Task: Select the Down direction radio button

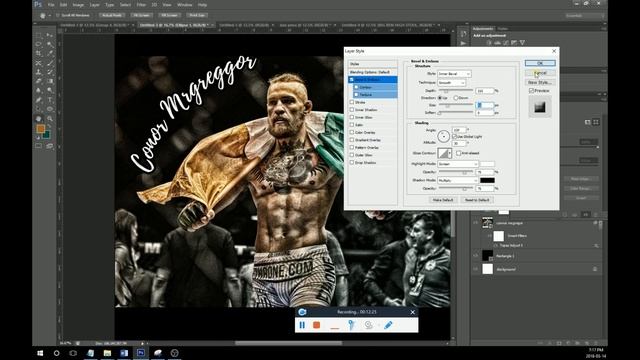Action: point(456,98)
